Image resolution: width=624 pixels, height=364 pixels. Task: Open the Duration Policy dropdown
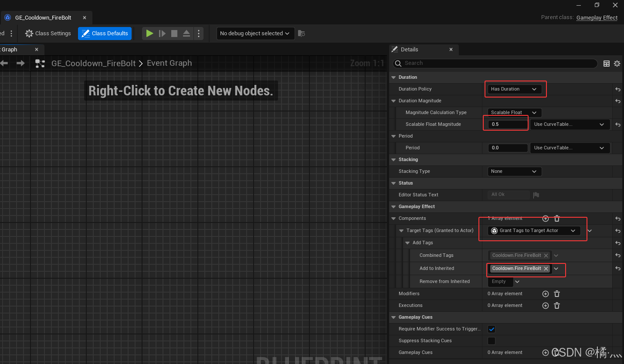515,89
